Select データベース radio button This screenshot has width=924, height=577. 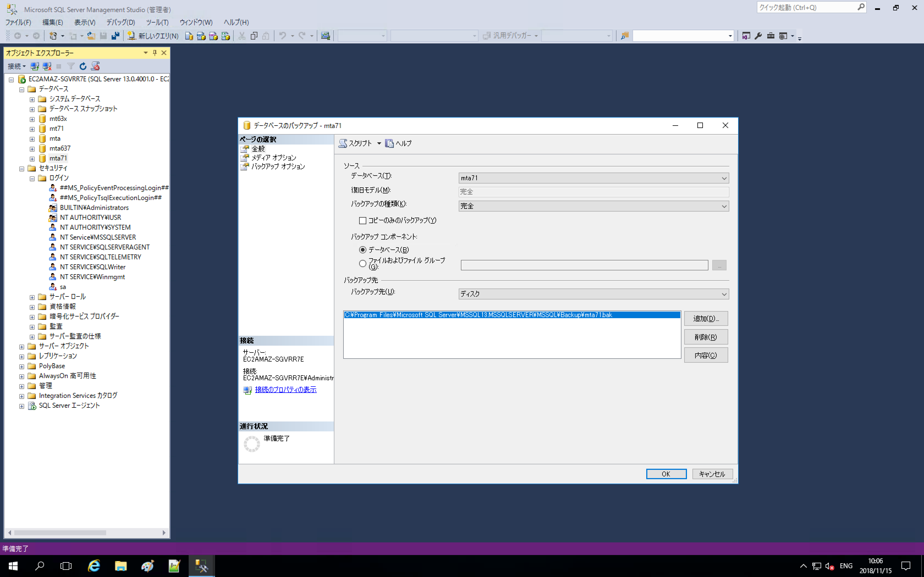coord(363,249)
